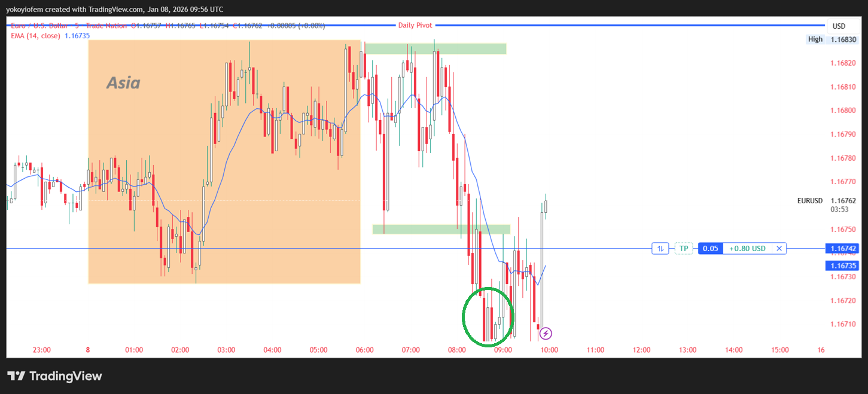Click the reverse position arrows icon
This screenshot has height=394, width=868.
tap(660, 248)
